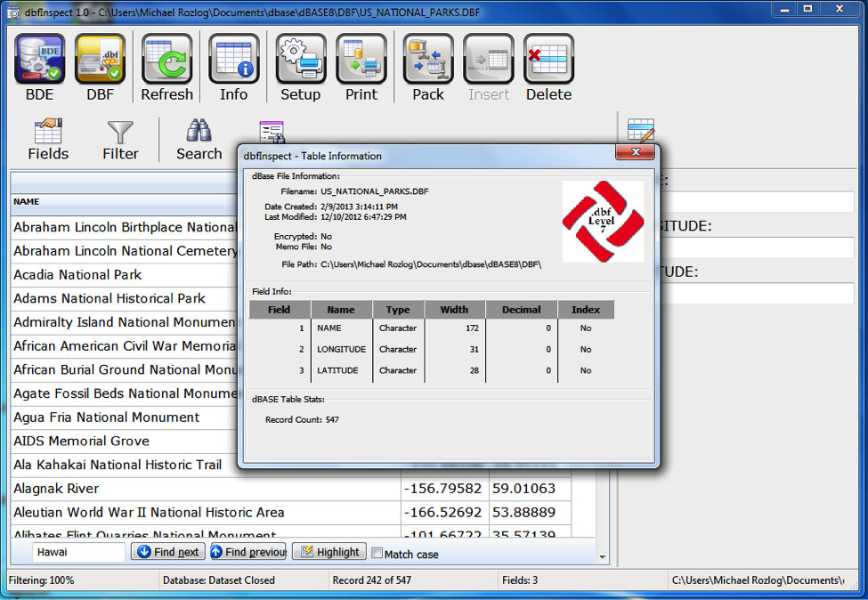Viewport: 868px width, 600px height.
Task: Click the width value 172 for NAME field
Action: (472, 328)
